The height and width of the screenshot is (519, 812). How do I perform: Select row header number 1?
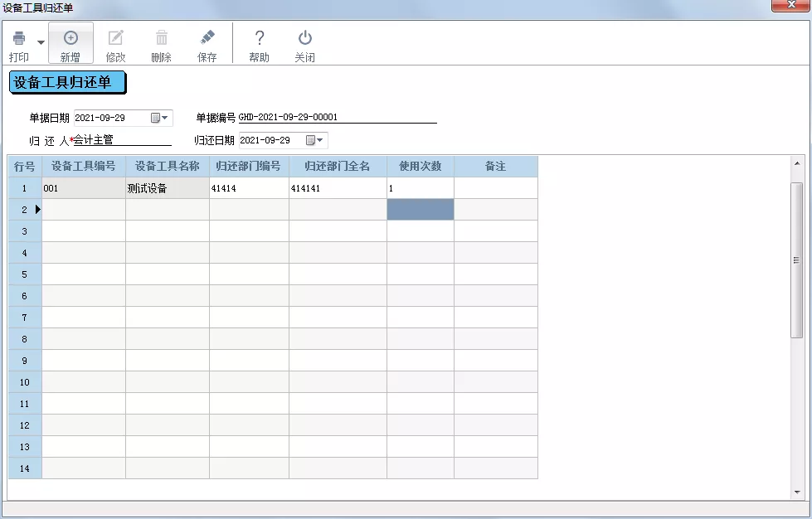[25, 188]
